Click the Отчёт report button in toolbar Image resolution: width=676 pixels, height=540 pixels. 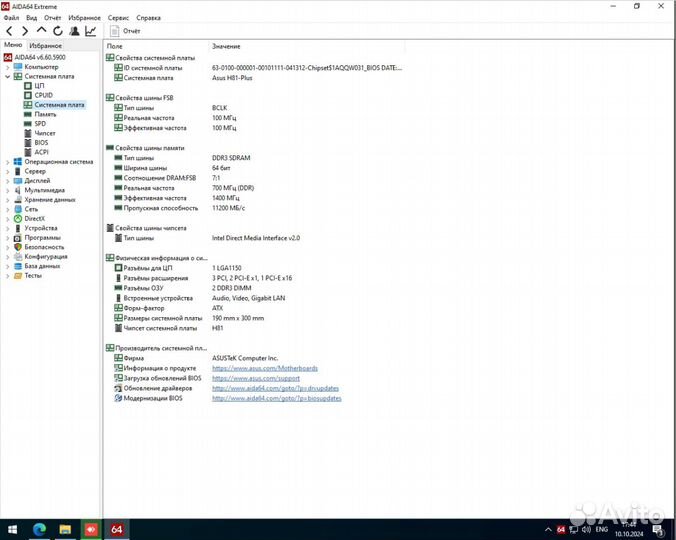click(x=125, y=31)
